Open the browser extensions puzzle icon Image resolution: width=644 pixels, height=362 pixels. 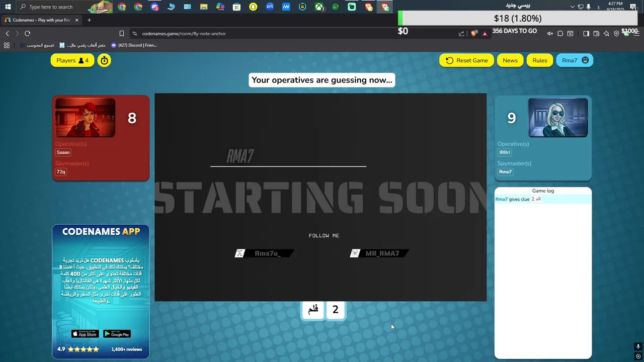pos(560,34)
